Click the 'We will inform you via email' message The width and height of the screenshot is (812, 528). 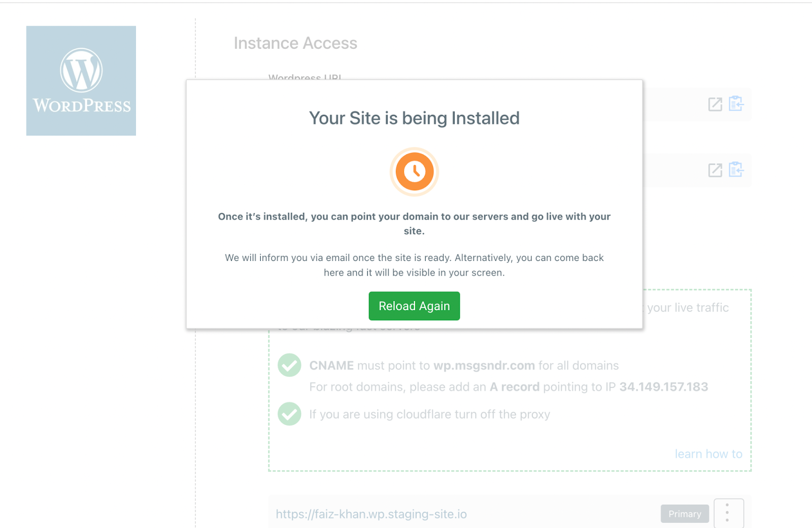click(414, 265)
